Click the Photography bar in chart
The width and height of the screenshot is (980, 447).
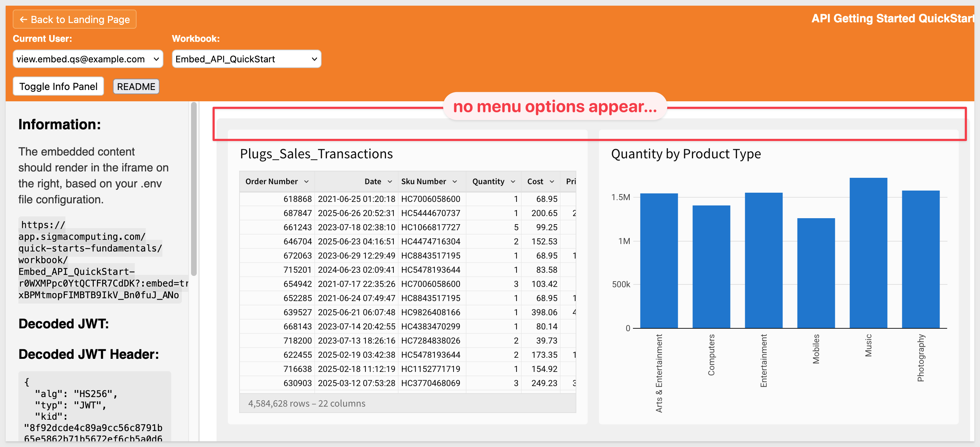pos(920,259)
